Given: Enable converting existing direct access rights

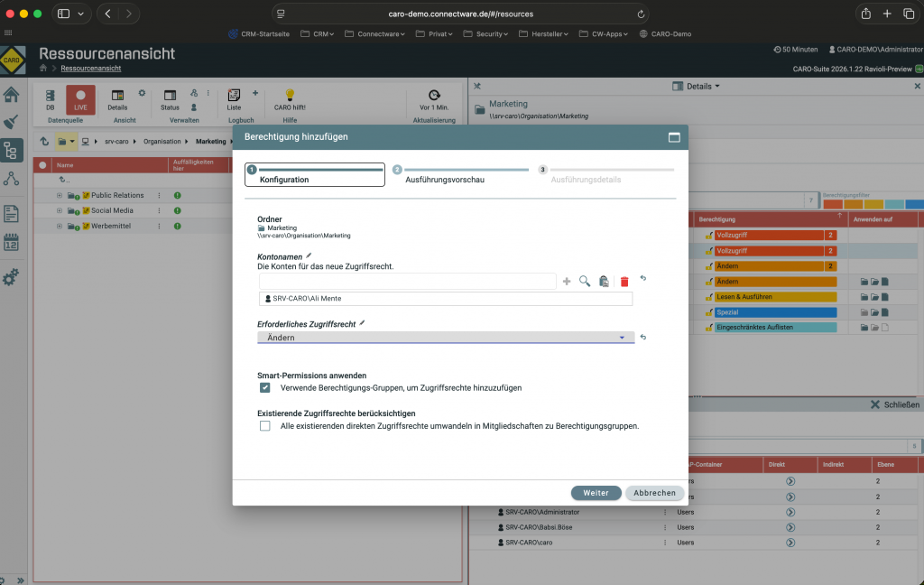Looking at the screenshot, I should (x=264, y=425).
